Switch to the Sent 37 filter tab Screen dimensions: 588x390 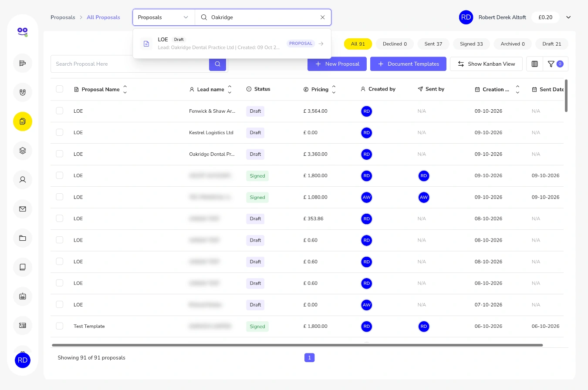pos(433,44)
